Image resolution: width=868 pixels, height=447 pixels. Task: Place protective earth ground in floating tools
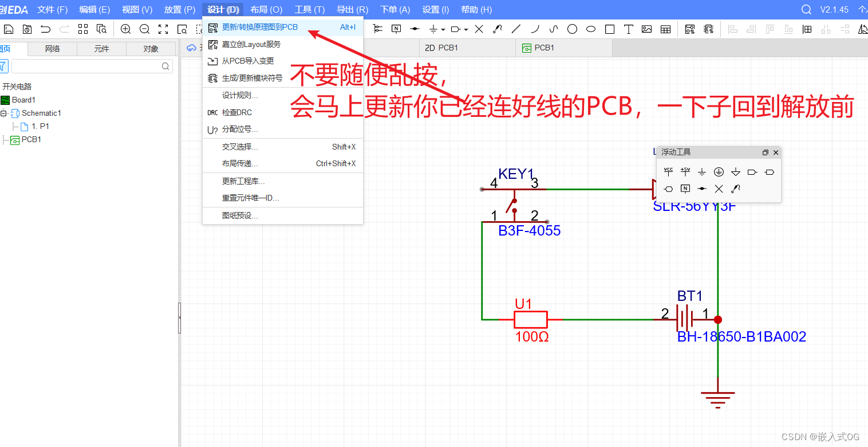pos(719,172)
